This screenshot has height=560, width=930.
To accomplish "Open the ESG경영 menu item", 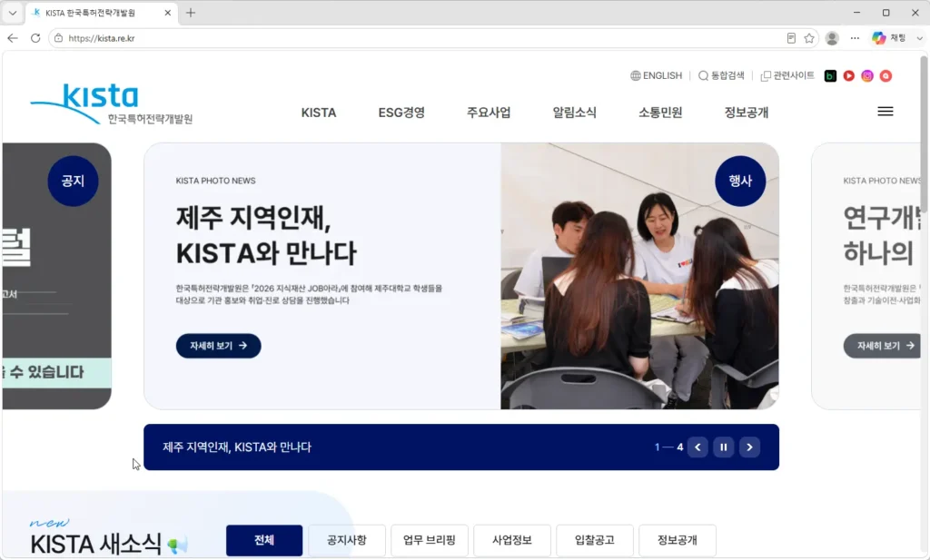I will tap(401, 113).
